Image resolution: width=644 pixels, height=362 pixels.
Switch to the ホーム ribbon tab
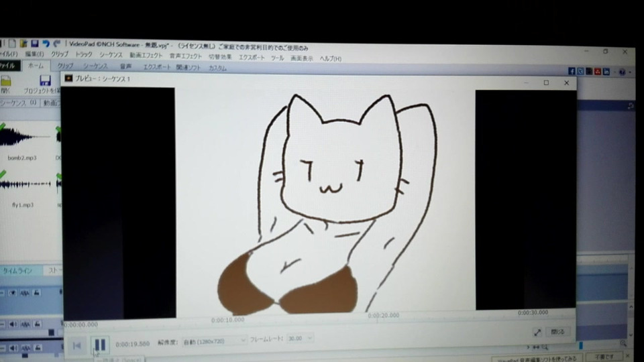point(36,65)
